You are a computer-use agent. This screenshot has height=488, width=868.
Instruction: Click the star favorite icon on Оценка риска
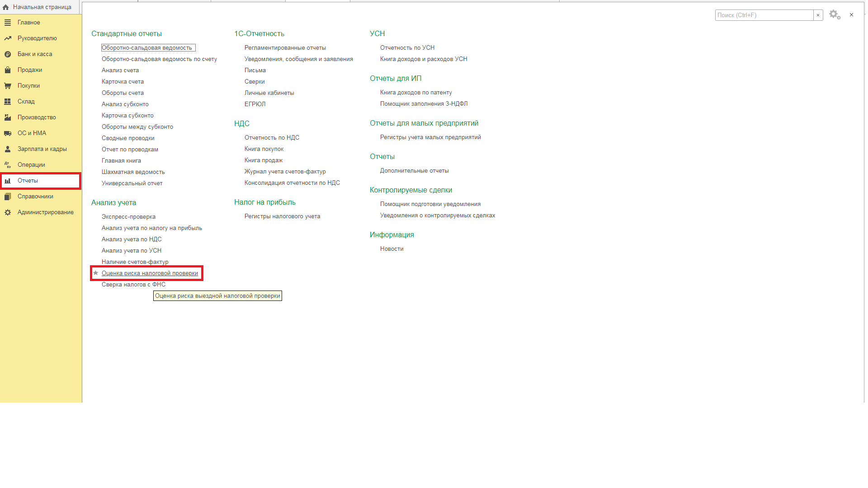[95, 273]
